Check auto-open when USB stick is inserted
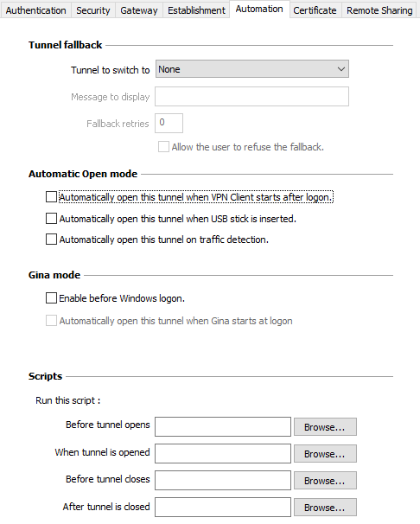This screenshot has width=420, height=524. click(x=51, y=219)
